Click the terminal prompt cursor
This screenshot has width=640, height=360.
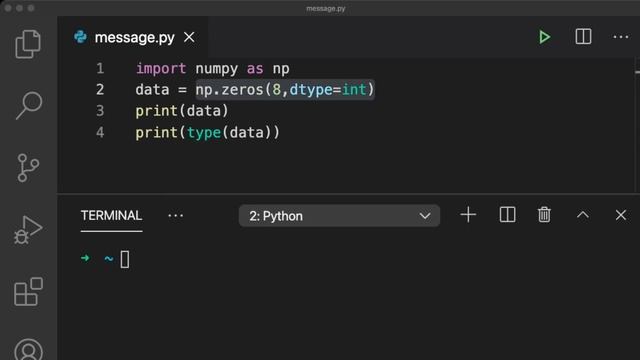(125, 259)
